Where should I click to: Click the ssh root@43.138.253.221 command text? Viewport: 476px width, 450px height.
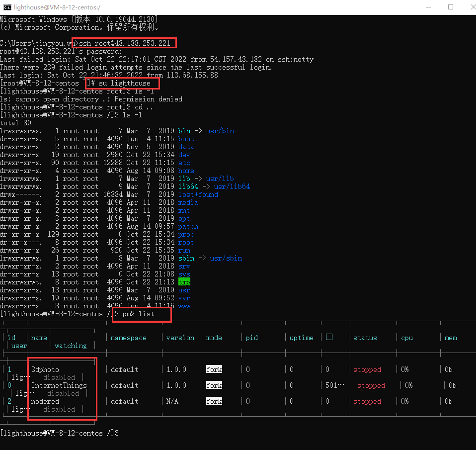pos(125,43)
